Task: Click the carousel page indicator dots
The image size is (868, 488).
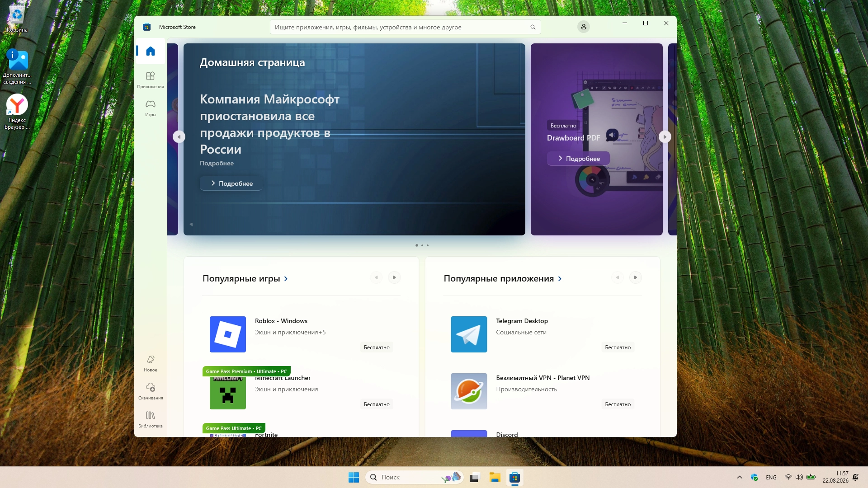Action: pyautogui.click(x=422, y=245)
